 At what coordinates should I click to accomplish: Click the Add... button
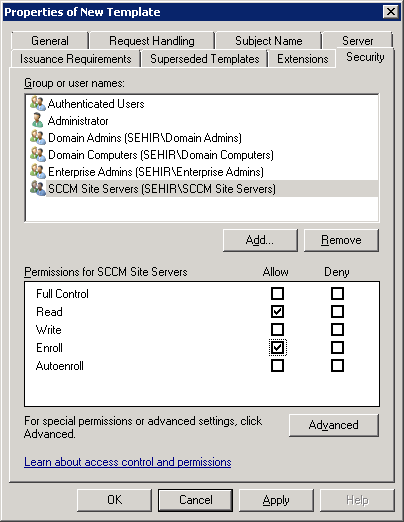click(x=260, y=240)
